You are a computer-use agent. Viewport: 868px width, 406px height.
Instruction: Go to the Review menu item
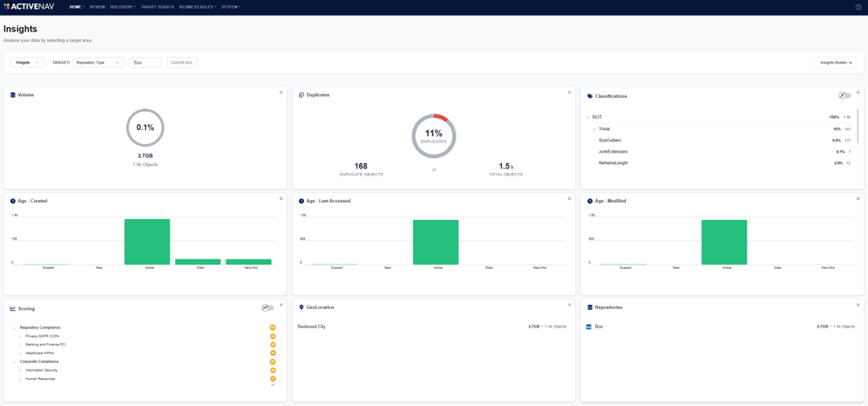pyautogui.click(x=97, y=7)
